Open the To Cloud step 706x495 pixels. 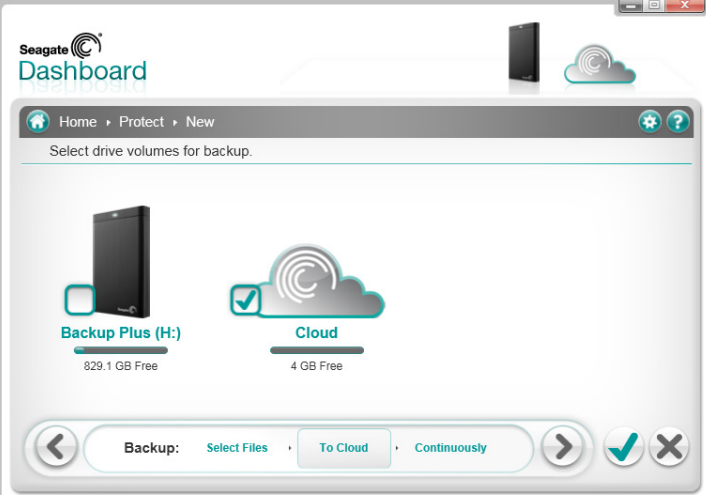[344, 448]
